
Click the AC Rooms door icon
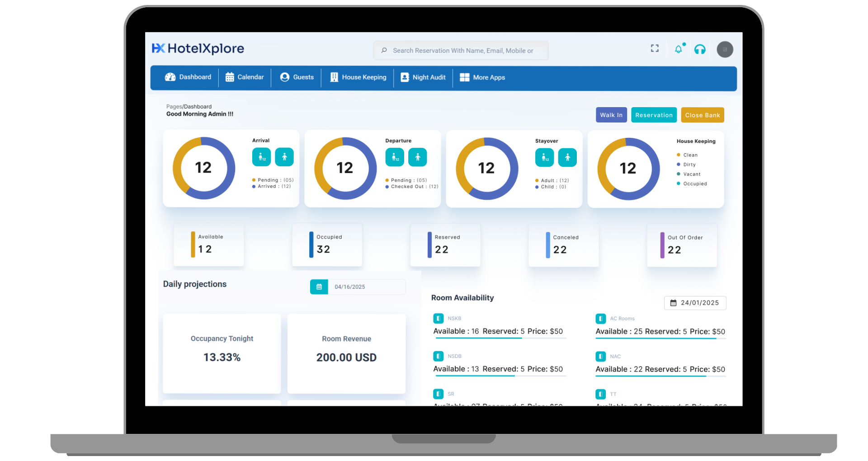(x=600, y=319)
